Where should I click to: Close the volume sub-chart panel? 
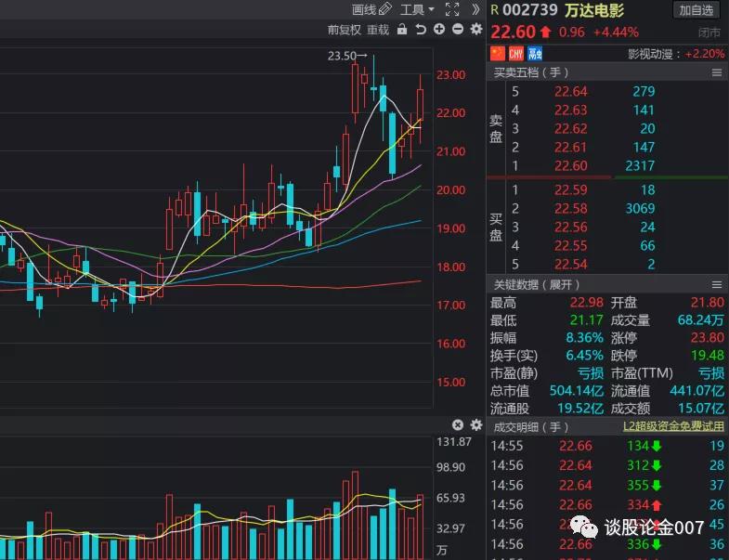458,424
